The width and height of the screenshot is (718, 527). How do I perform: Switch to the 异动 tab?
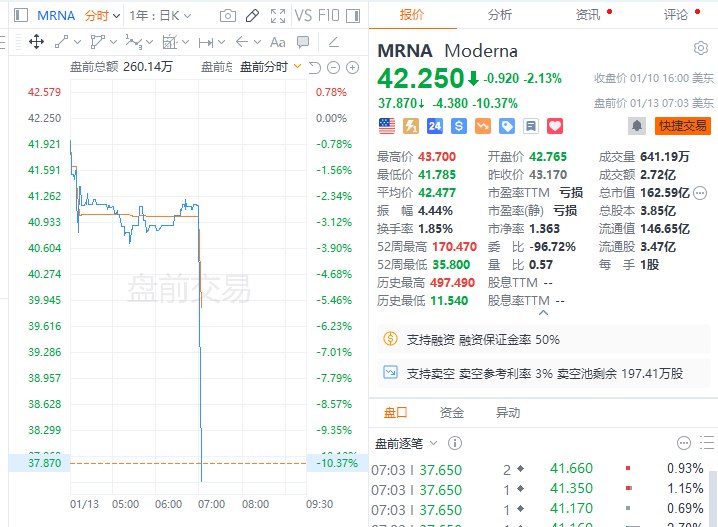point(508,413)
